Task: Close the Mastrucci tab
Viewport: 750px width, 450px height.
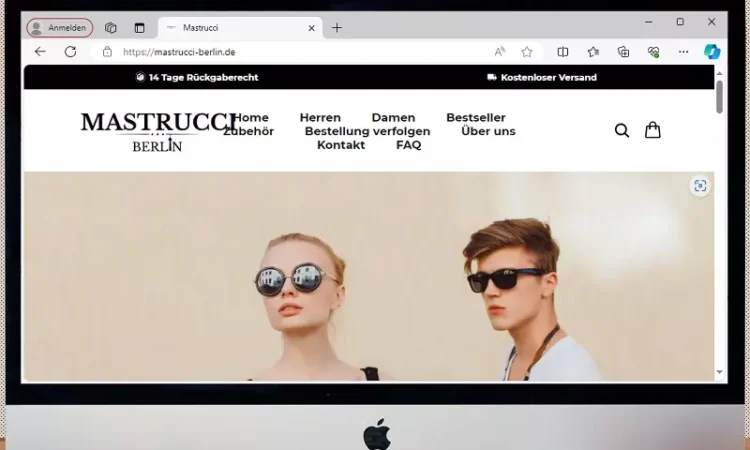Action: [311, 28]
